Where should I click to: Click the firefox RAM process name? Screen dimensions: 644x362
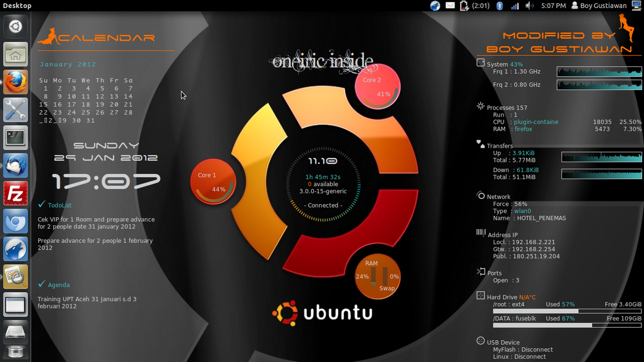pos(523,129)
